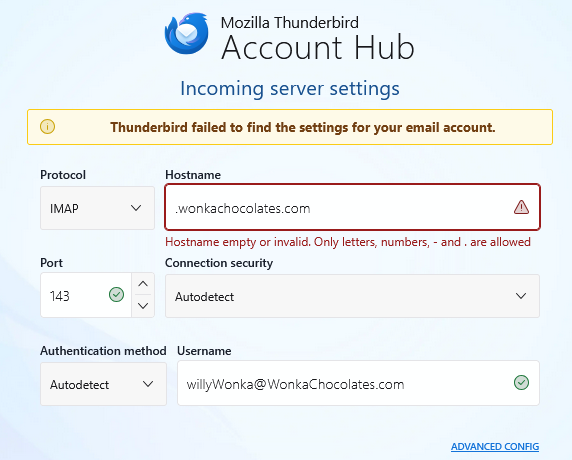Screen dimensions: 572x460
Task: Click the Thunderbird logo icon
Action: 186,34
